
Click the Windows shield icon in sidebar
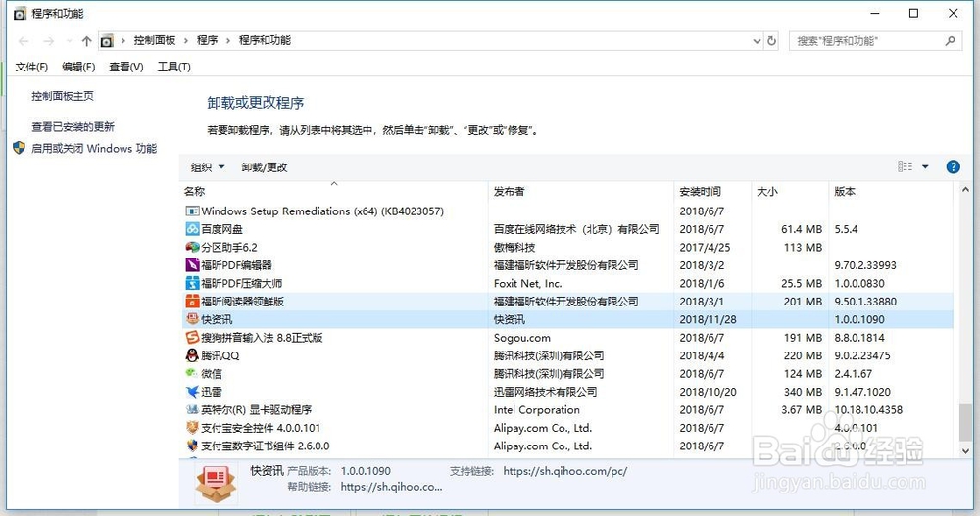point(20,148)
